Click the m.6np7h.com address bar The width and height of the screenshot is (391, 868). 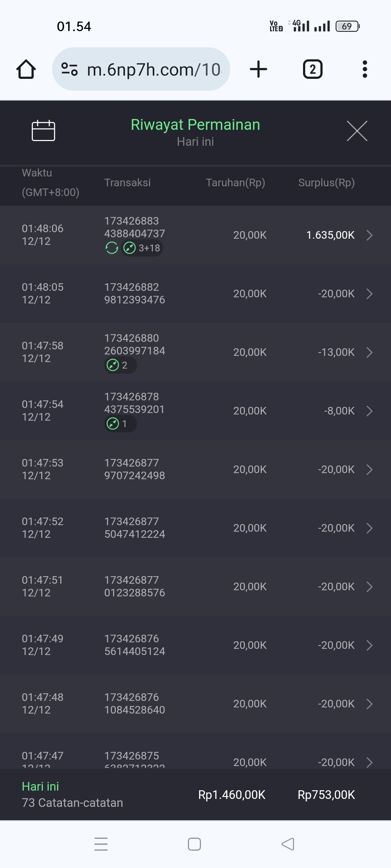click(x=154, y=69)
